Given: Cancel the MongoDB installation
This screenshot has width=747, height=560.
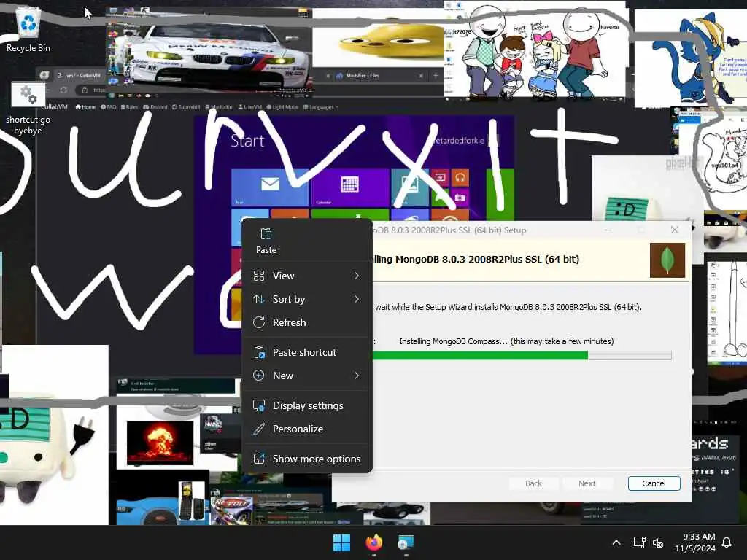Looking at the screenshot, I should tap(654, 483).
